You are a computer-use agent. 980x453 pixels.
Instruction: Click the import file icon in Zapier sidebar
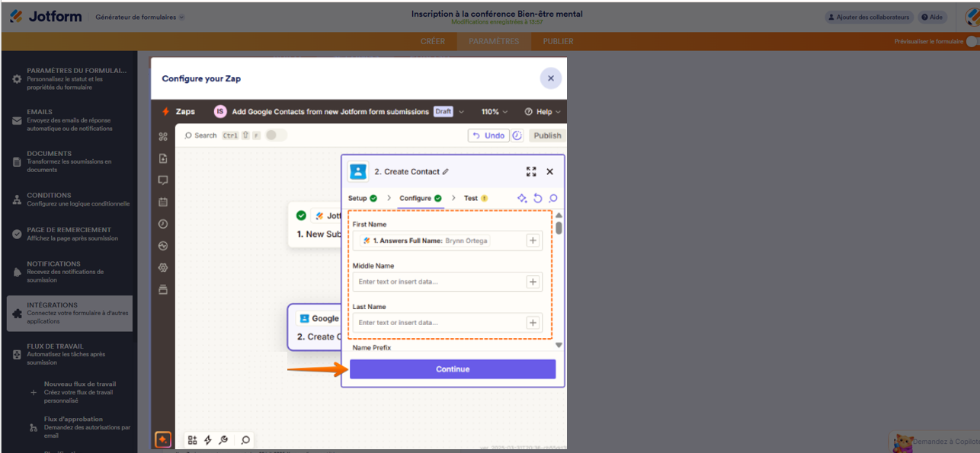pos(162,158)
